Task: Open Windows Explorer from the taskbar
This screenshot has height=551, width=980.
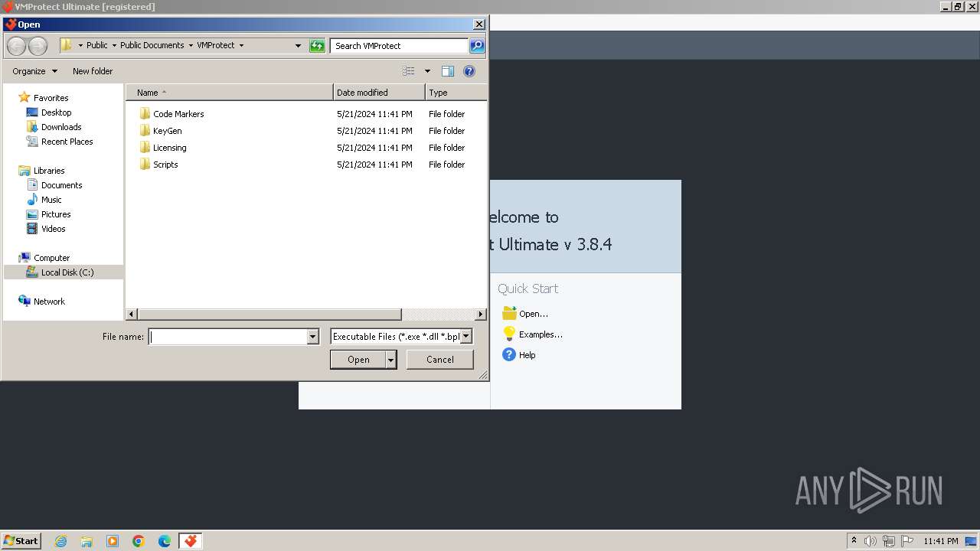Action: click(87, 541)
